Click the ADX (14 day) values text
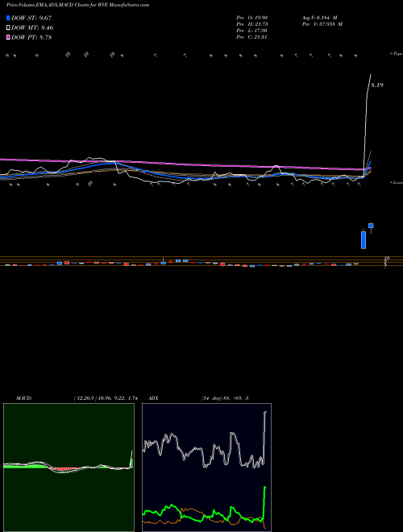The image size is (403, 532). point(225,398)
